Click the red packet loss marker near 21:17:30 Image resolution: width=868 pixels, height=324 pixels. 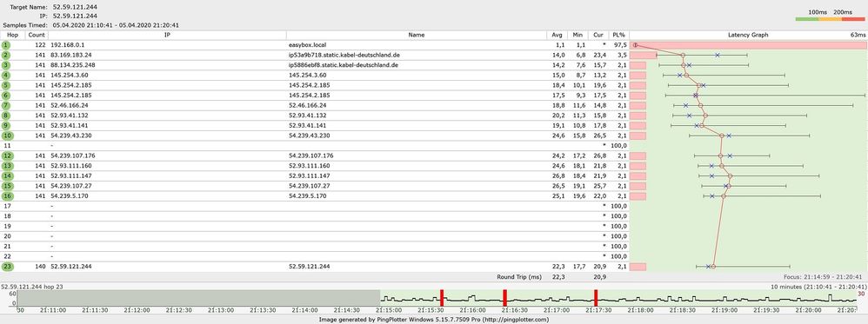click(x=596, y=297)
